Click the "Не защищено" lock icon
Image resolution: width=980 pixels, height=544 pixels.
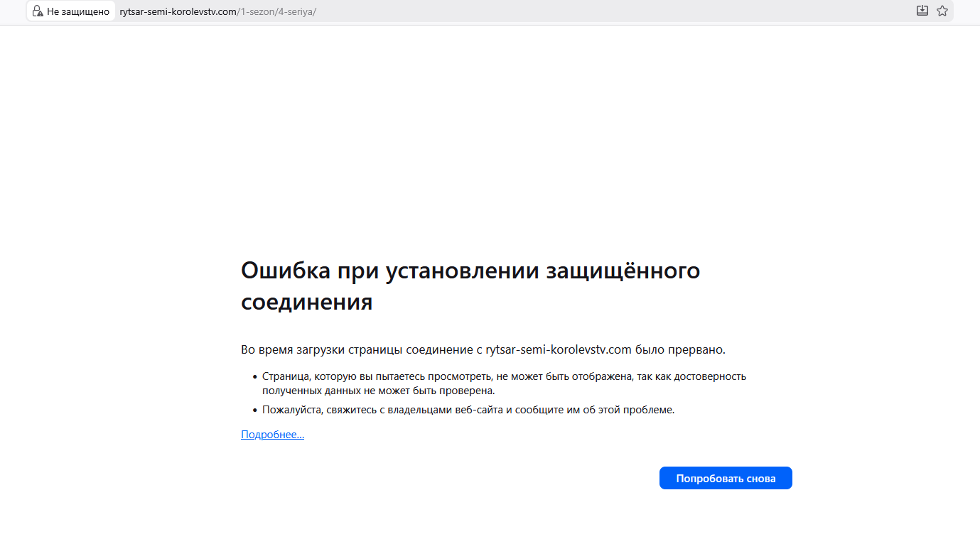(38, 11)
